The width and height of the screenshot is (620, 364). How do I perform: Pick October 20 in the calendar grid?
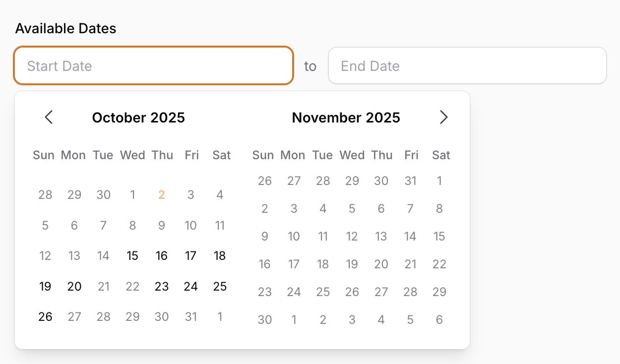coord(74,286)
